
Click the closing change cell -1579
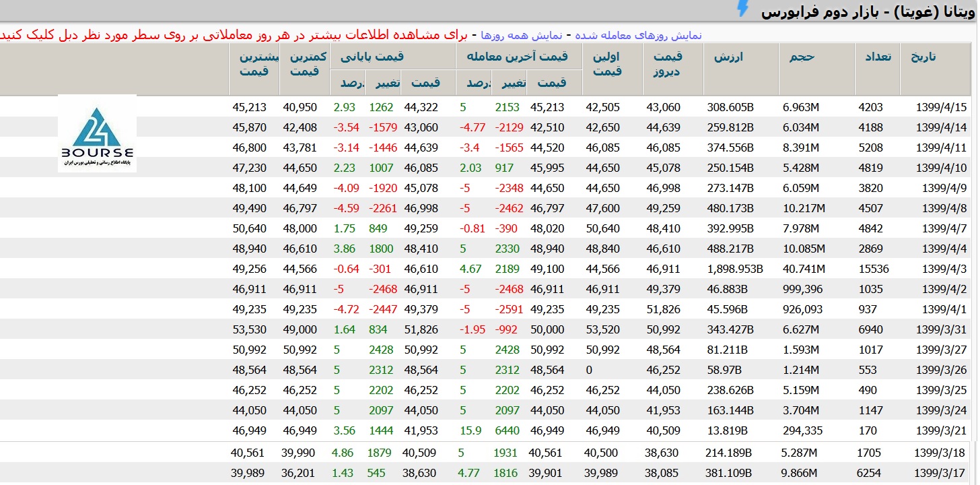382,127
